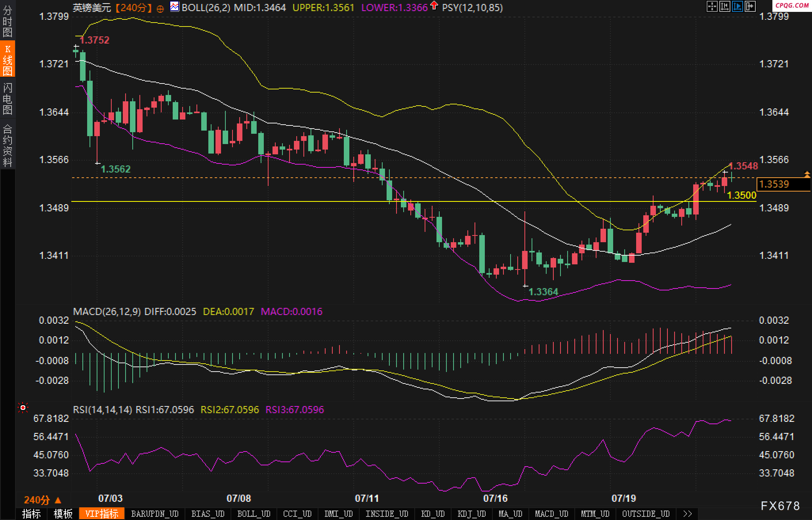Image resolution: width=812 pixels, height=520 pixels.
Task: Toggle the blue highlighted chart axis icon
Action: [737, 6]
